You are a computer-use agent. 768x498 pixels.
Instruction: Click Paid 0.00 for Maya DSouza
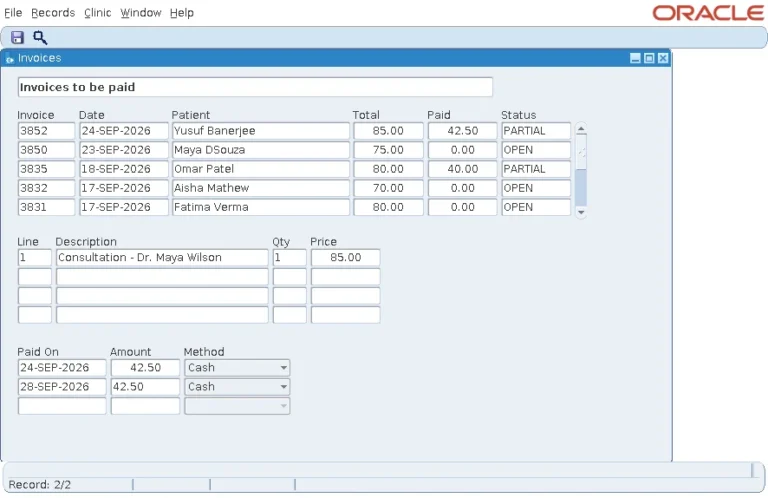(462, 150)
